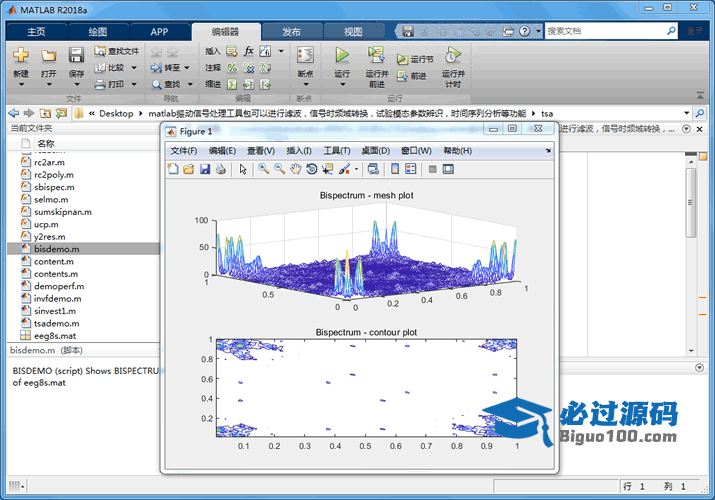The width and height of the screenshot is (715, 500).
Task: Switch to the View (视图) tab
Action: (x=353, y=31)
